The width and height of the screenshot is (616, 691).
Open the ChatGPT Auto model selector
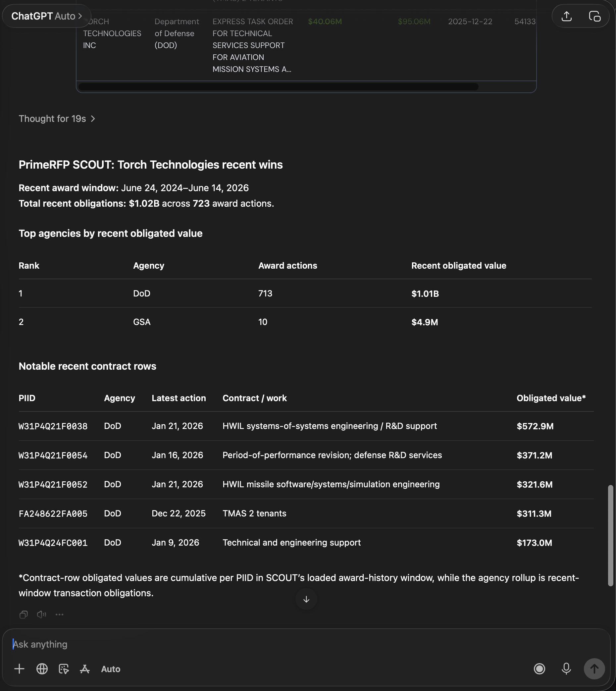46,16
